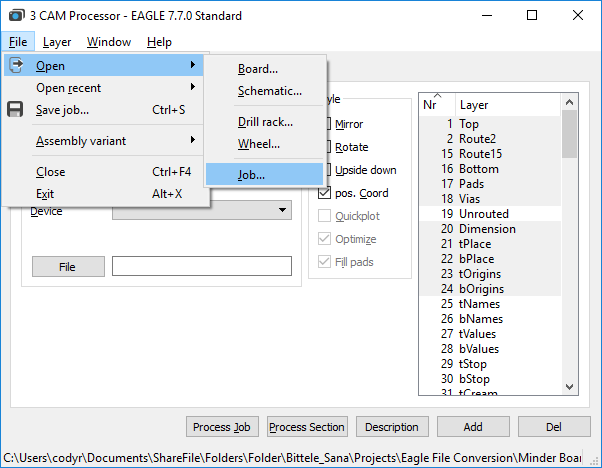Click the Open folder icon in File menu
602x468 pixels.
click(16, 66)
